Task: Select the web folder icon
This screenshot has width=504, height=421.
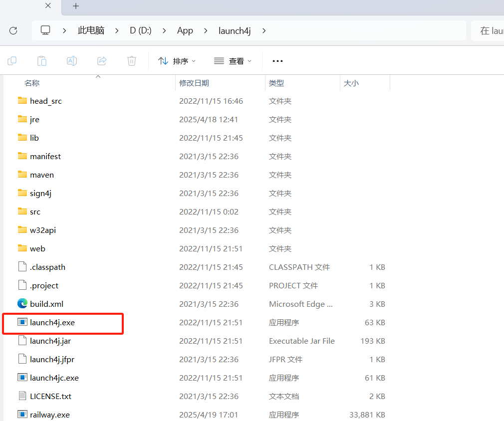Action: coord(22,248)
